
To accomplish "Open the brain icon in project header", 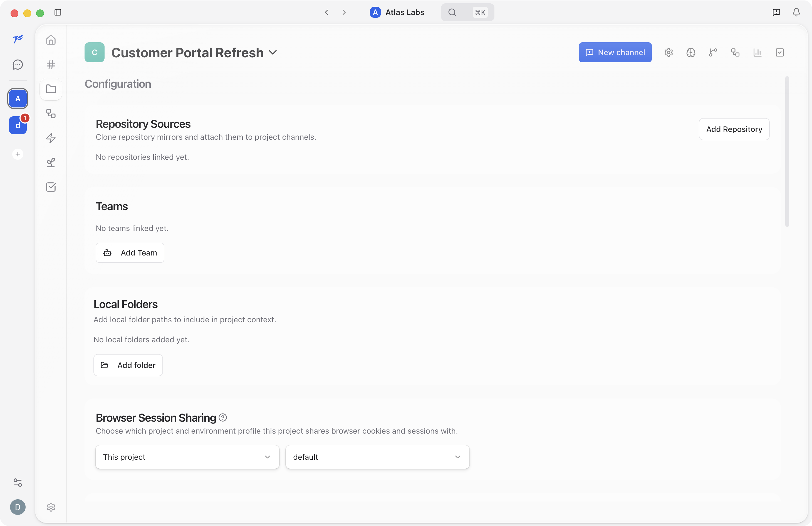I will coord(690,52).
